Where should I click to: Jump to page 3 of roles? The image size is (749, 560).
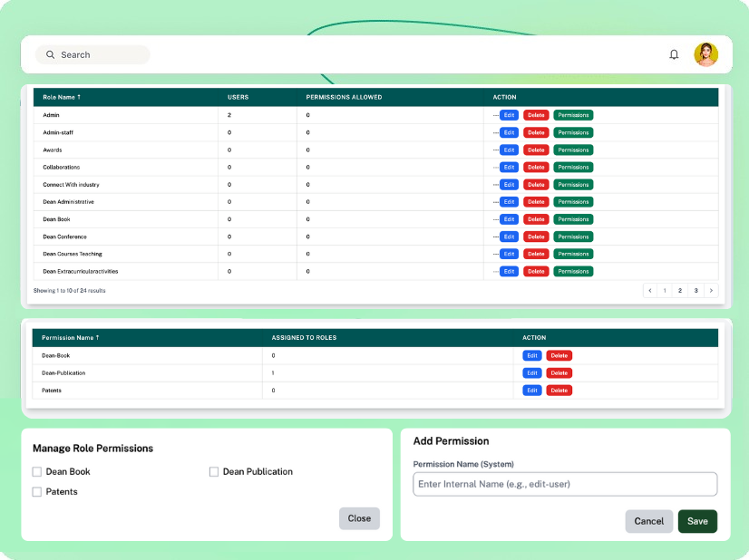tap(695, 291)
